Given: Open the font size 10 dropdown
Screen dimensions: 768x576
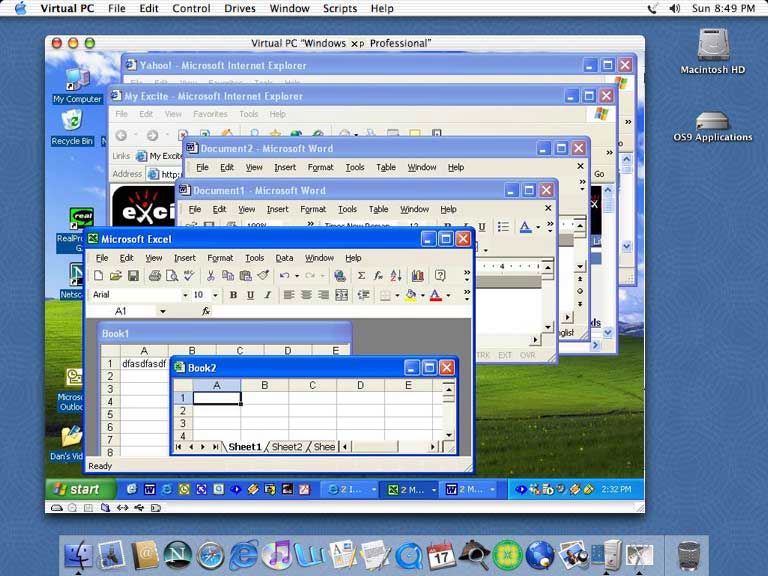Looking at the screenshot, I should point(215,295).
